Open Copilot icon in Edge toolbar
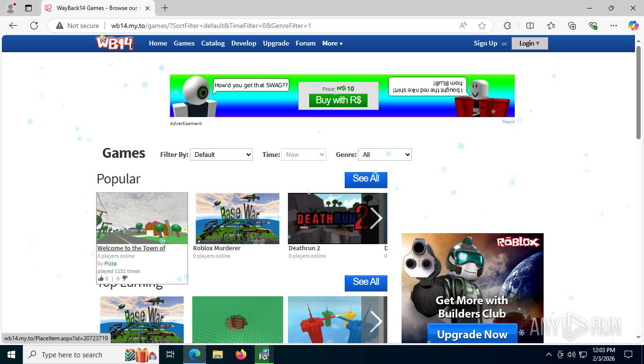Image resolution: width=644 pixels, height=364 pixels. [633, 26]
